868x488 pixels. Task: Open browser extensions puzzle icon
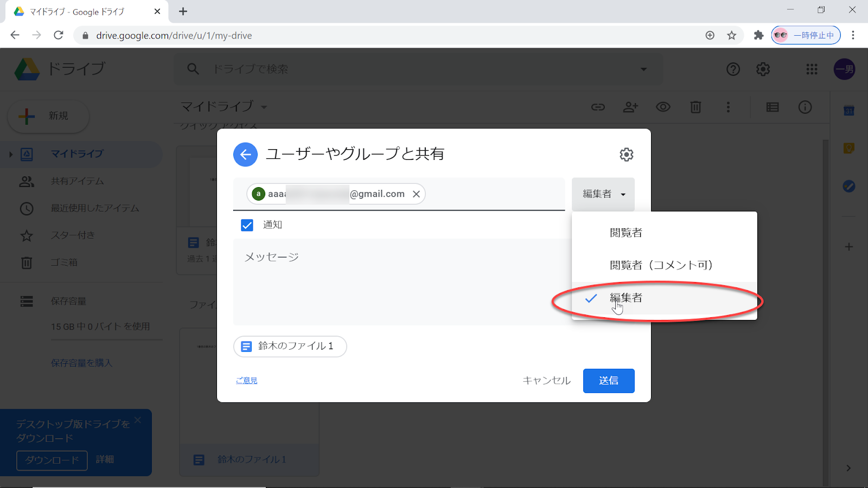point(758,35)
